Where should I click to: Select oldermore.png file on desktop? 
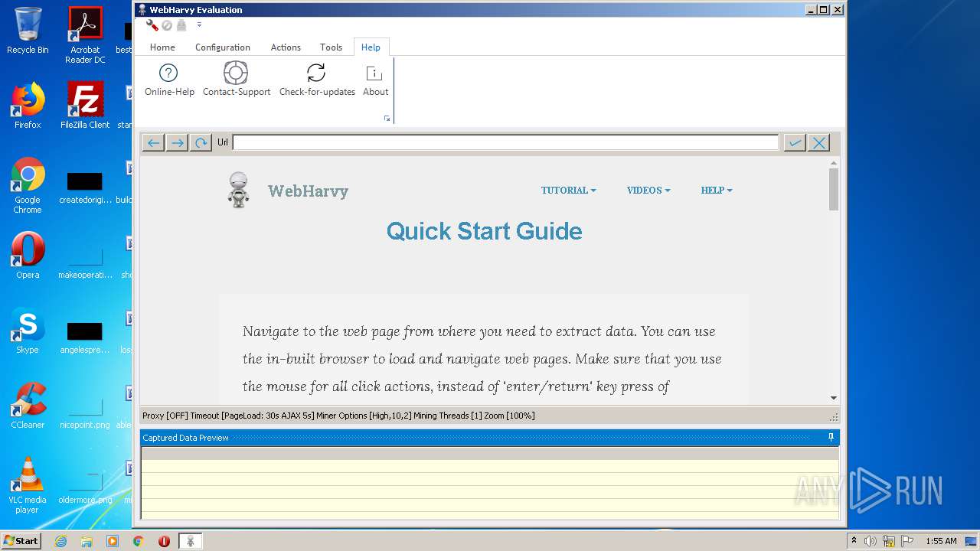pos(85,486)
